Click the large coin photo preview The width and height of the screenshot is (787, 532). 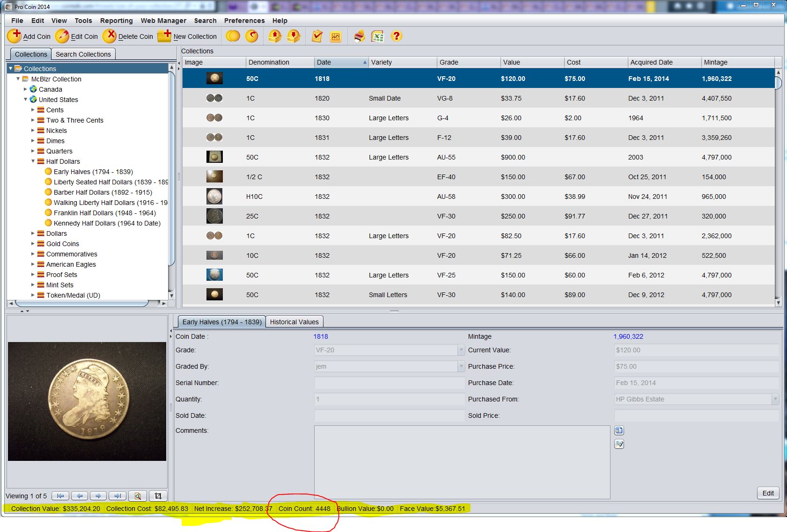click(87, 401)
